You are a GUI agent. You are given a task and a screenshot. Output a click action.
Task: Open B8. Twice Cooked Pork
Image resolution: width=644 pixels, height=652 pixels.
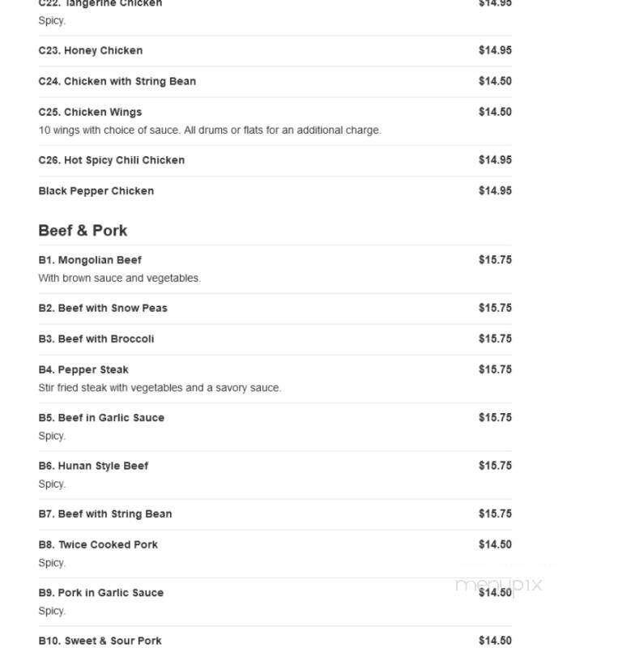[x=275, y=554]
